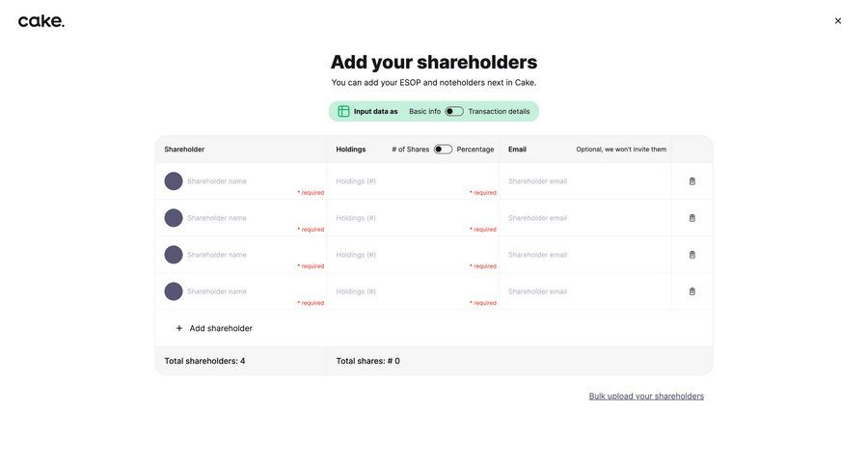Open Bulk upload your shareholders link

coord(646,397)
